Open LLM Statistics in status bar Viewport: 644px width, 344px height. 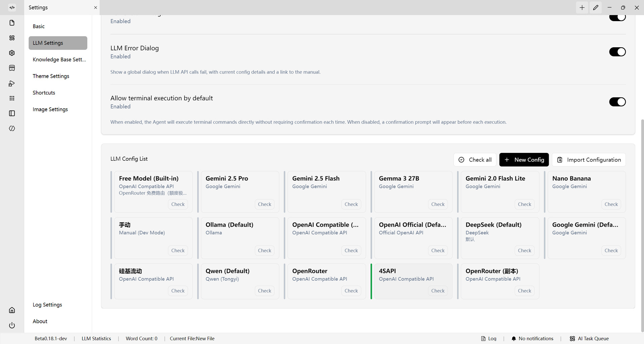click(x=96, y=339)
